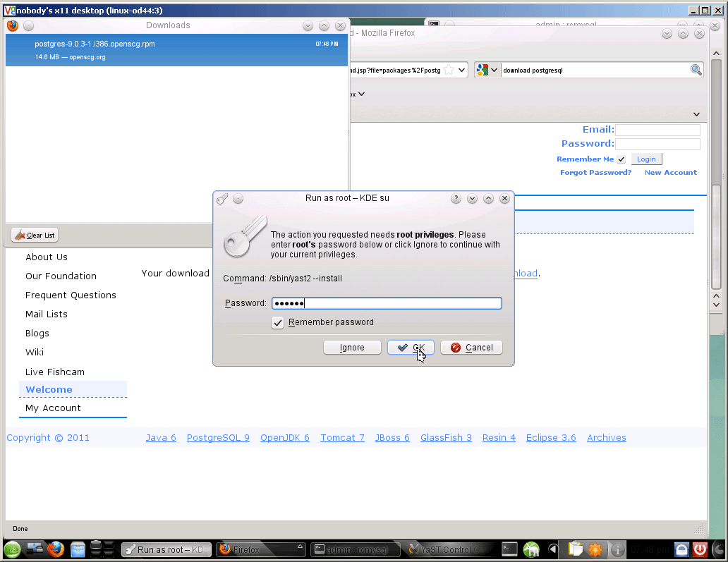The image size is (728, 562).
Task: Click the on-all-desktops dot in KDE su title bar
Action: [x=238, y=199]
